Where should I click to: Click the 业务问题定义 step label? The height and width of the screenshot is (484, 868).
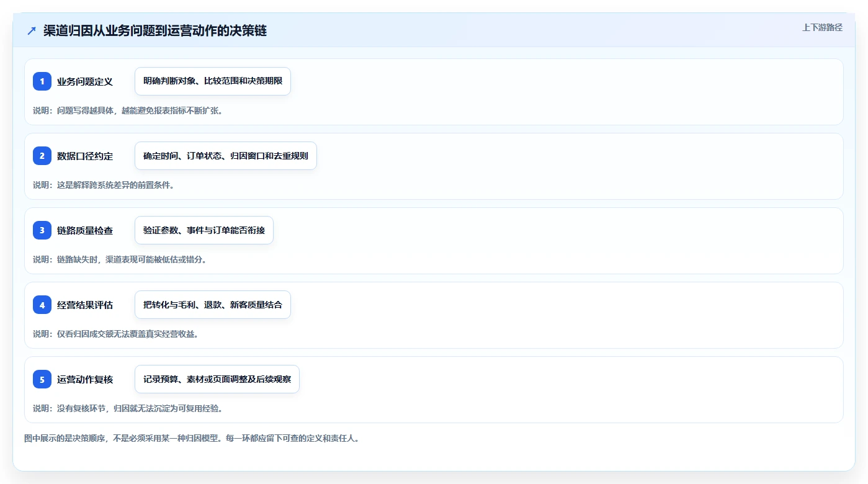click(x=85, y=81)
